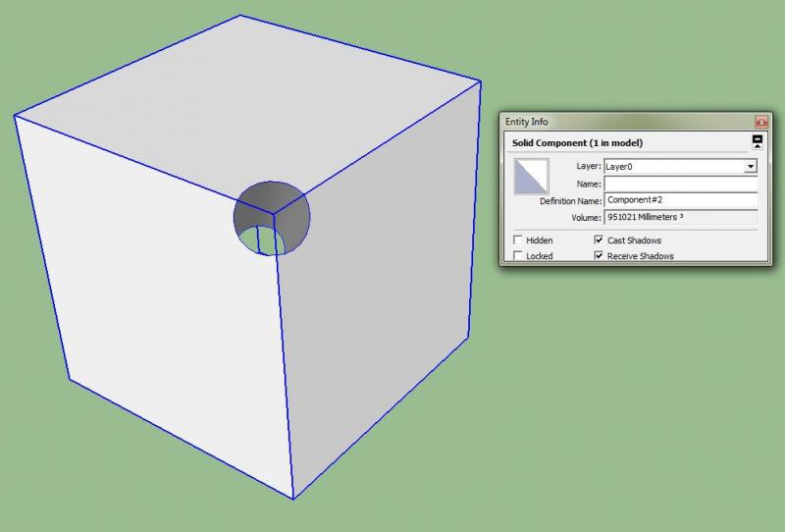
Task: Click the empty Name input field
Action: click(x=680, y=184)
